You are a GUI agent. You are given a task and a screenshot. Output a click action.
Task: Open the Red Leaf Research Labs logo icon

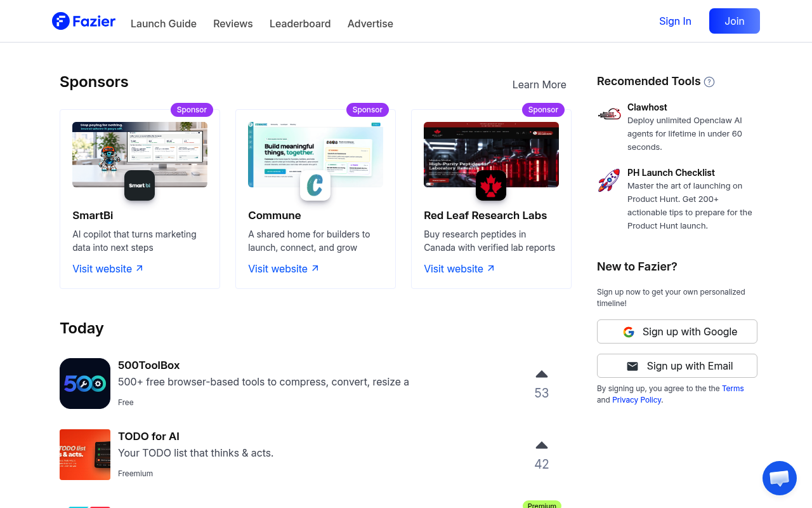pyautogui.click(x=491, y=185)
